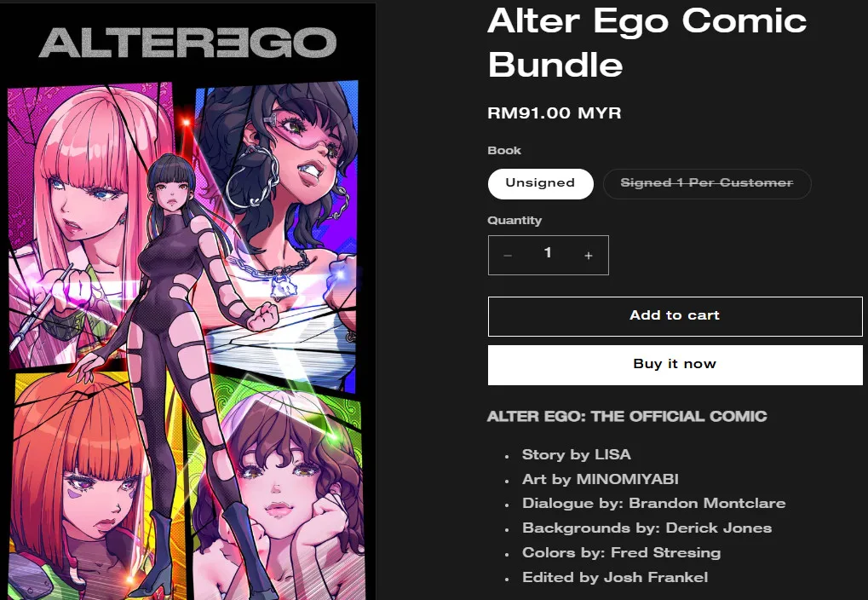Click the Story by LISA line
The image size is (868, 600).
[577, 454]
